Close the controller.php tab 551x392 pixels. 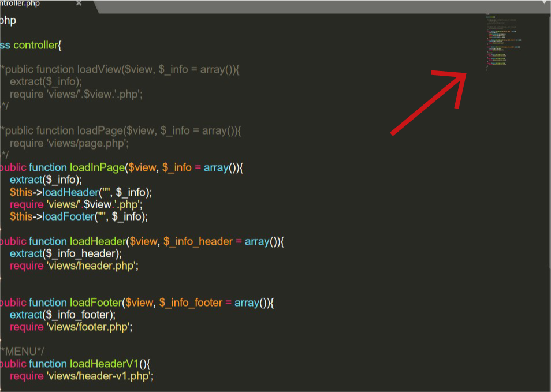point(79,3)
